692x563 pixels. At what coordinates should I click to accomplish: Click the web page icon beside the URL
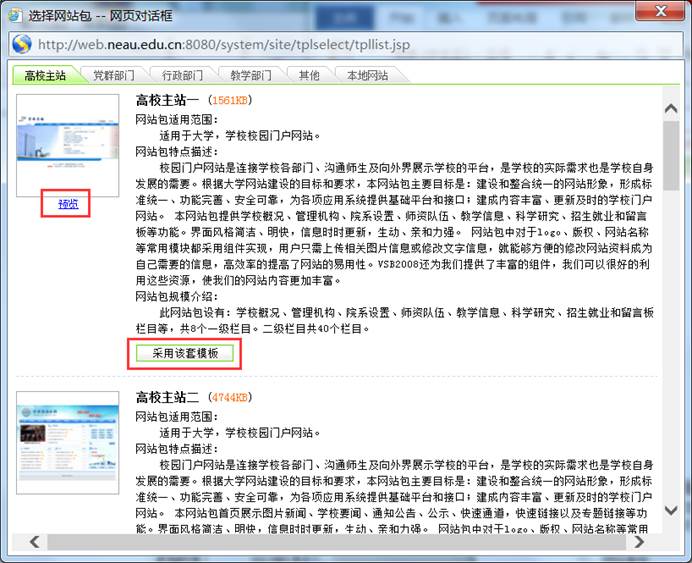[x=21, y=44]
